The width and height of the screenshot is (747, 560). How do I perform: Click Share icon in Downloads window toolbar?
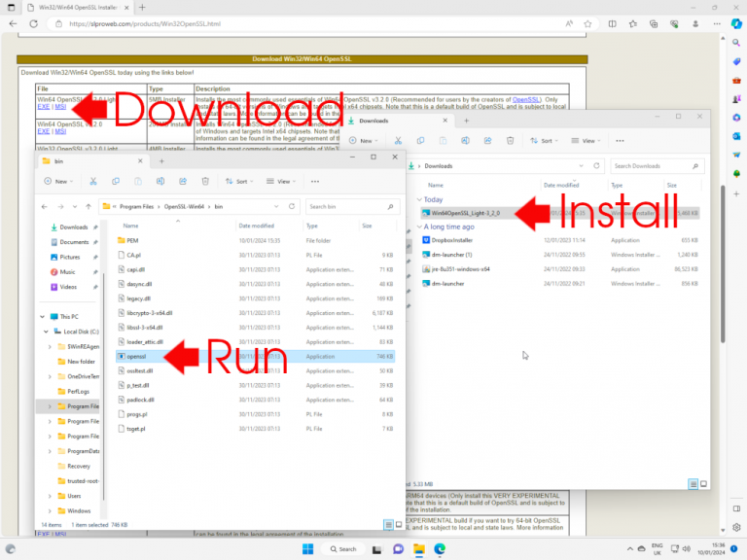[x=488, y=141]
